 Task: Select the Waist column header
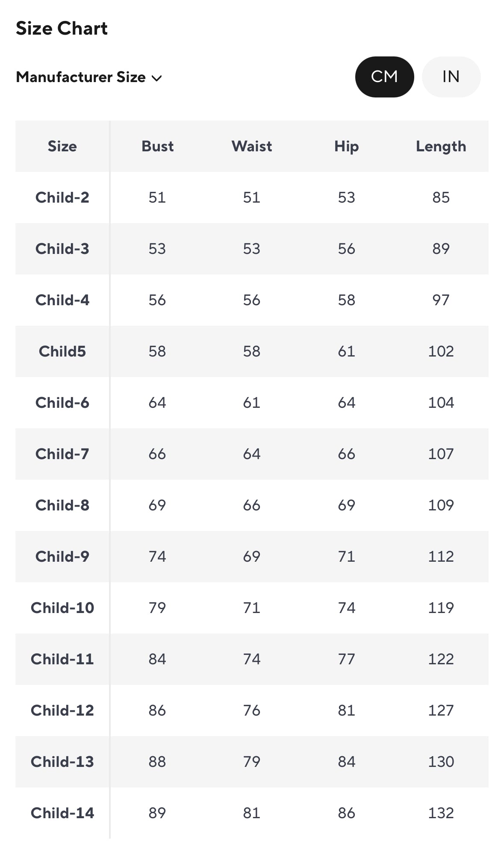click(252, 146)
